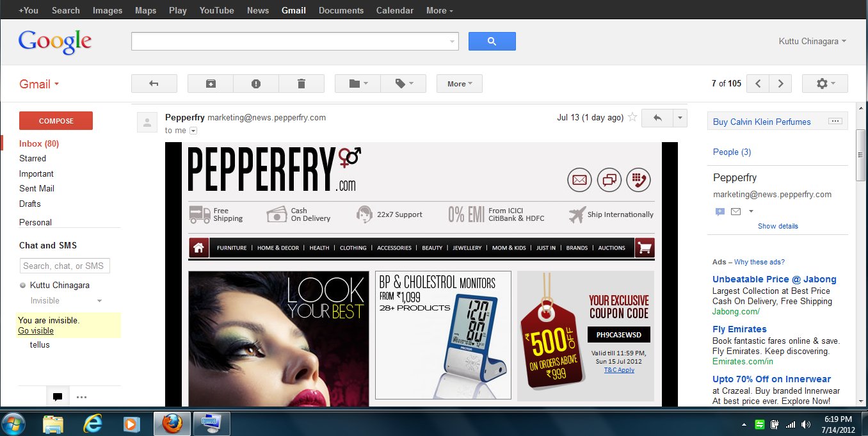Open the Pepperfry shopping cart icon
The width and height of the screenshot is (868, 436).
(x=644, y=248)
